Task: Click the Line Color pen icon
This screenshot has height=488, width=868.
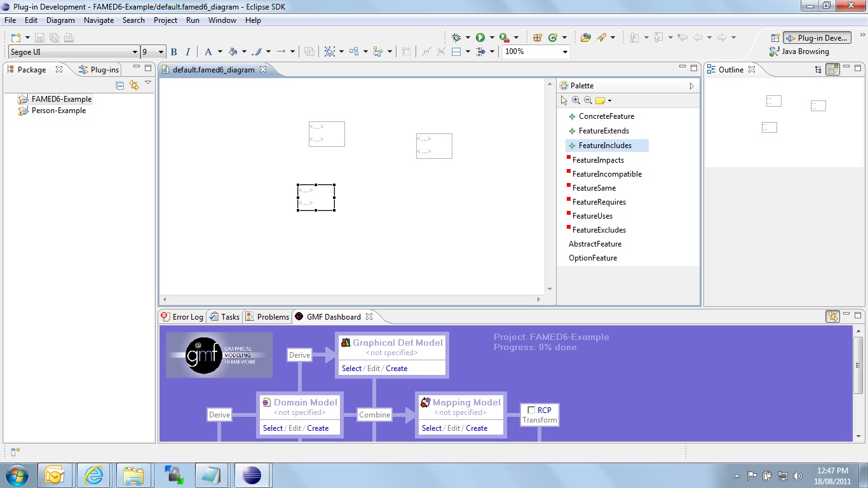Action: point(257,52)
